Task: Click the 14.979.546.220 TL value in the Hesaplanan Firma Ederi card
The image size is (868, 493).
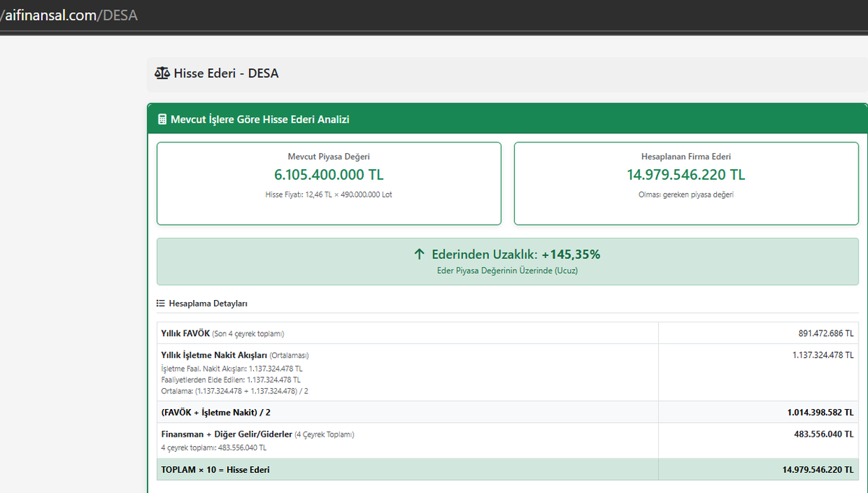Action: (686, 175)
